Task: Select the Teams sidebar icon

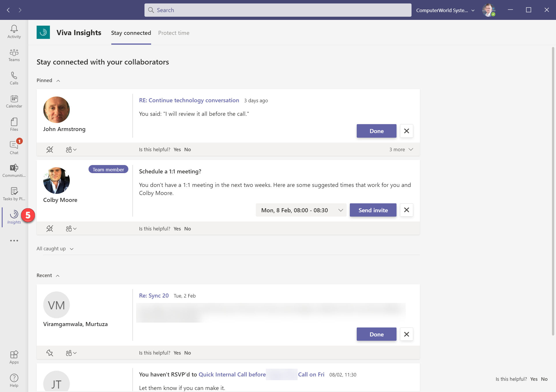Action: coord(14,55)
